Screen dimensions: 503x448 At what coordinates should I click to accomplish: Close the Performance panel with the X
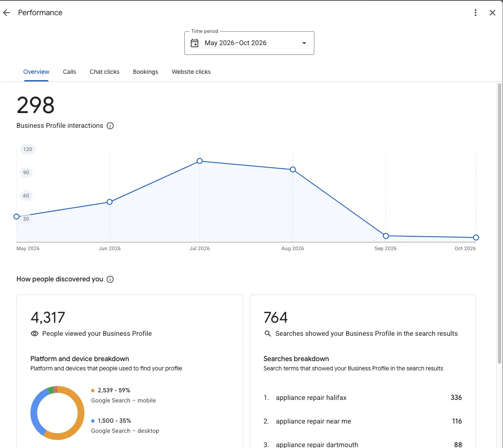tap(492, 13)
